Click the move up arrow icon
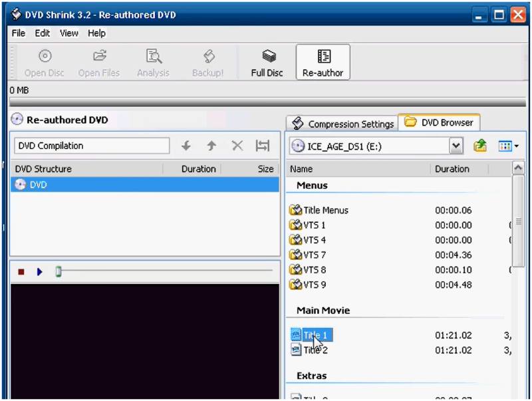The height and width of the screenshot is (401, 532). tap(211, 146)
